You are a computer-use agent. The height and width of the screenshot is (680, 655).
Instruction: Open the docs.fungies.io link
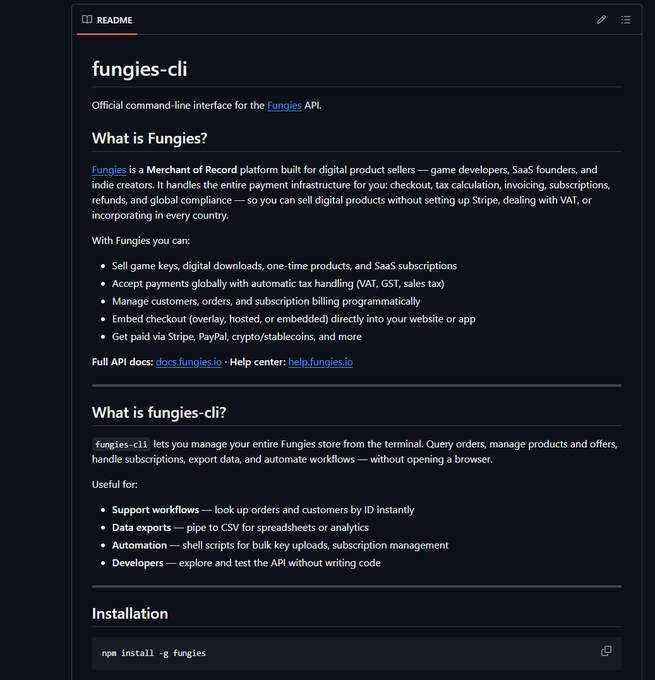point(189,362)
